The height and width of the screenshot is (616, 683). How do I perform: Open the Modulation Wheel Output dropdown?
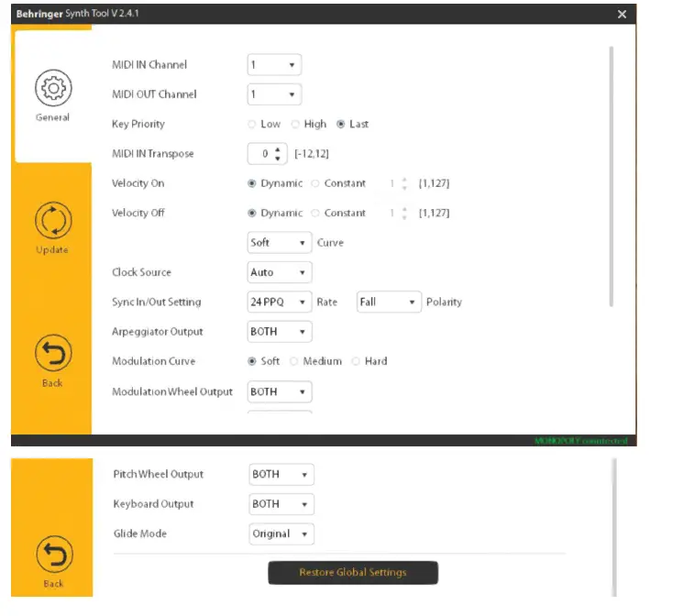pos(280,391)
